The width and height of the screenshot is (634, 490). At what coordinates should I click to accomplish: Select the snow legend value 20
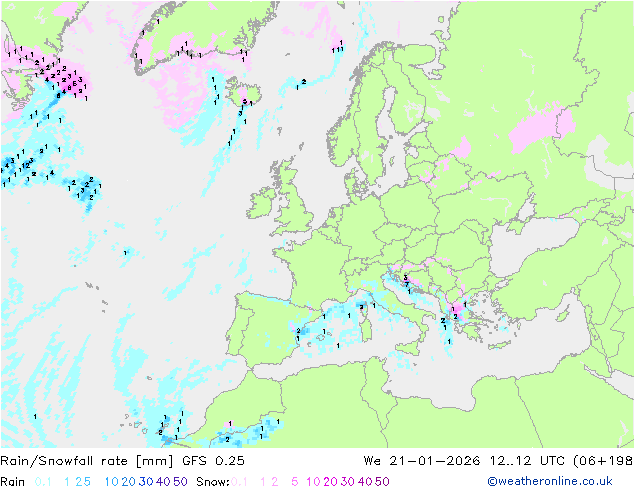(x=330, y=482)
